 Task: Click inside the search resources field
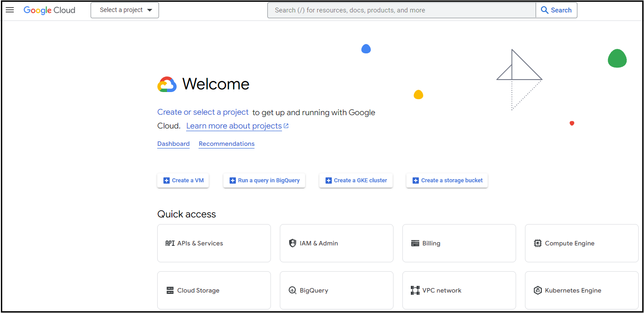click(x=400, y=10)
